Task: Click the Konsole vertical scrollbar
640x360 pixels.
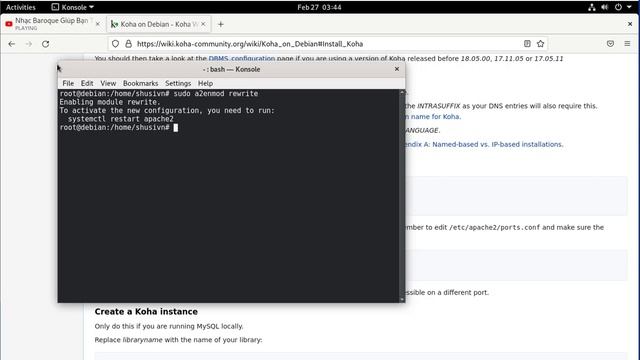Action: (x=402, y=196)
